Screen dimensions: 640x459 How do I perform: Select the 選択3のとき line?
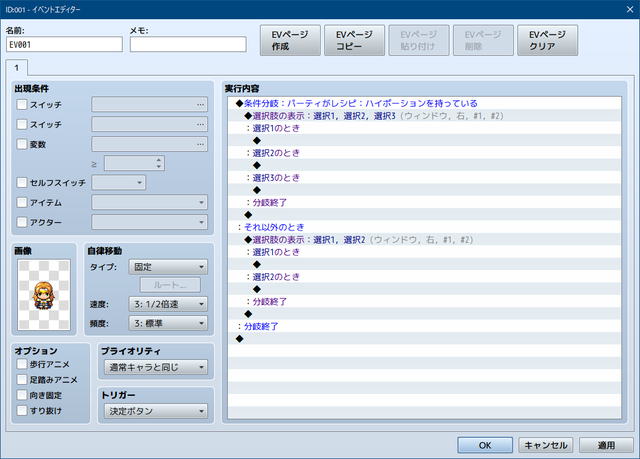(424, 177)
